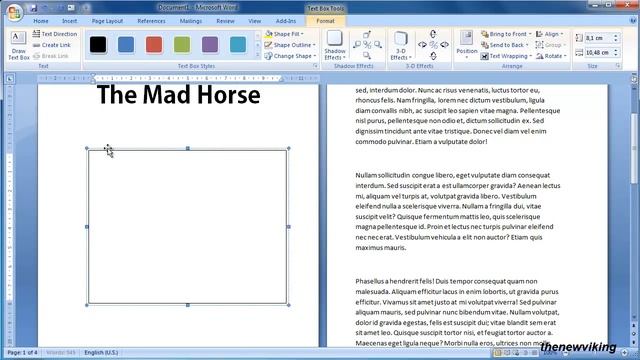Click the disabled Group dropdown
The height and width of the screenshot is (360, 640).
tap(551, 45)
